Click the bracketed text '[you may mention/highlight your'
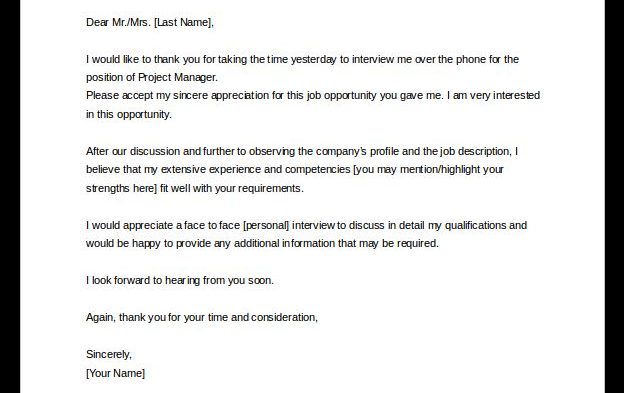This screenshot has height=393, width=624. click(x=428, y=169)
